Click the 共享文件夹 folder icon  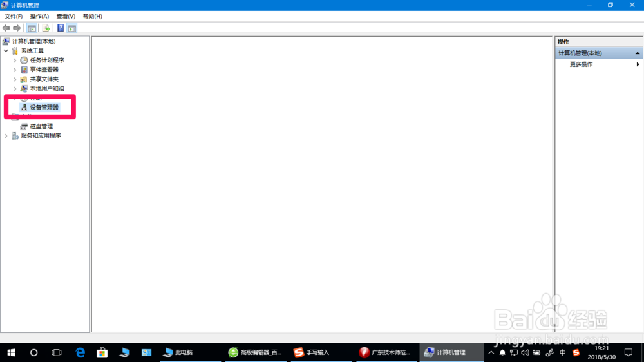pyautogui.click(x=24, y=79)
